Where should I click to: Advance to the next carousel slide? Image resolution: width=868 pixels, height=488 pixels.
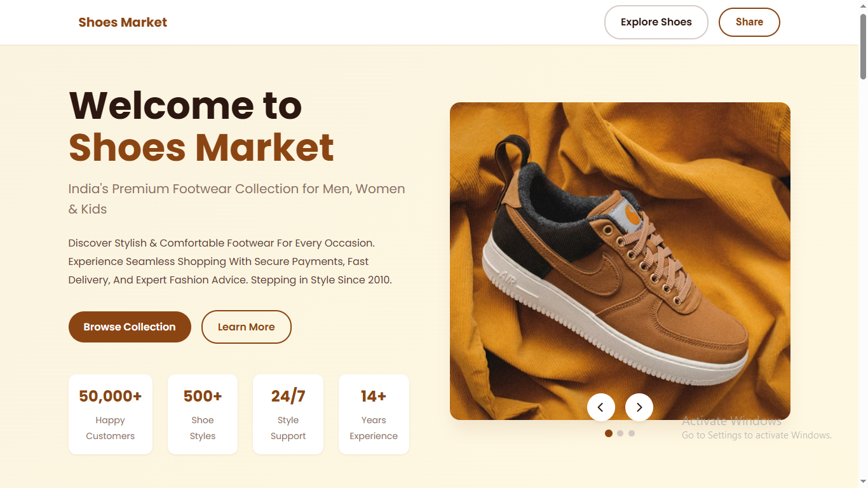639,407
